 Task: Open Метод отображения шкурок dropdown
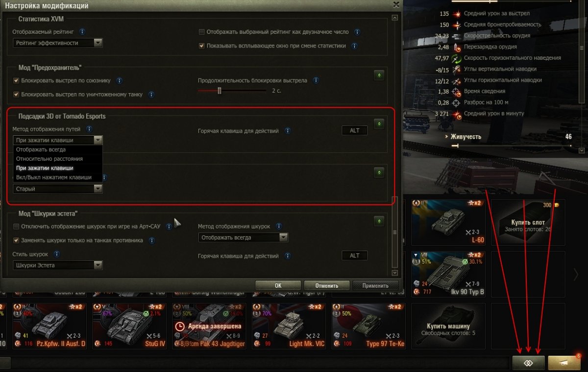click(243, 237)
